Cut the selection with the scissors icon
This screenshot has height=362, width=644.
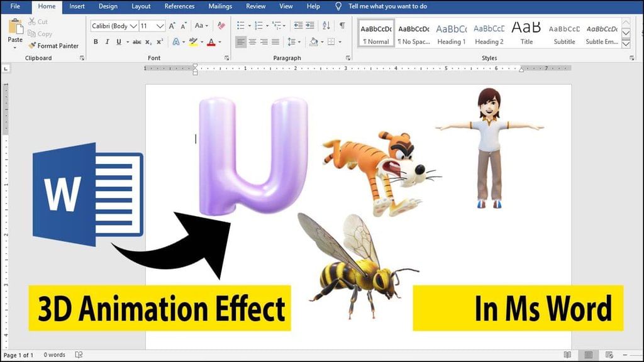click(x=31, y=21)
